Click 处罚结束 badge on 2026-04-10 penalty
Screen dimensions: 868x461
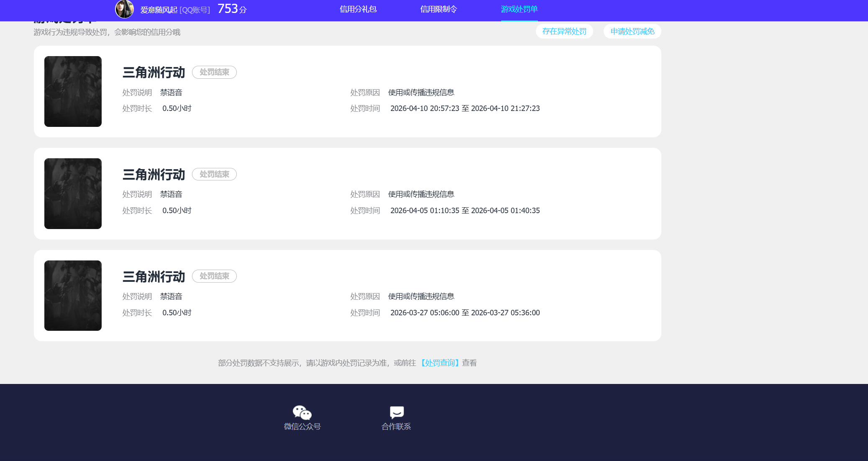pyautogui.click(x=214, y=72)
